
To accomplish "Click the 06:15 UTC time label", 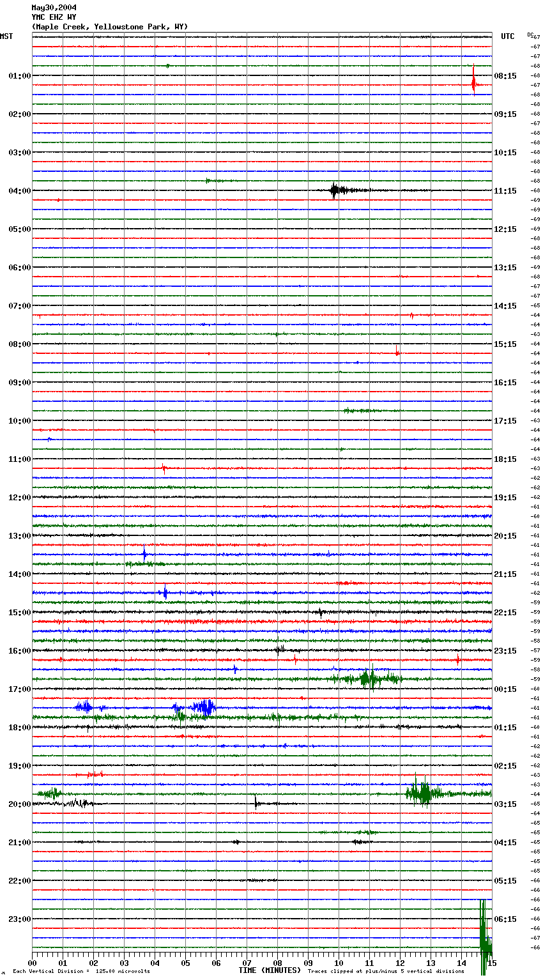I will pyautogui.click(x=505, y=919).
